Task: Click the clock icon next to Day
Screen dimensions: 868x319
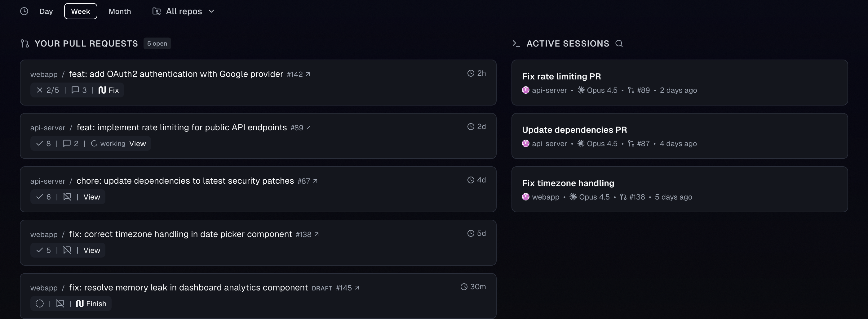Action: 24,11
